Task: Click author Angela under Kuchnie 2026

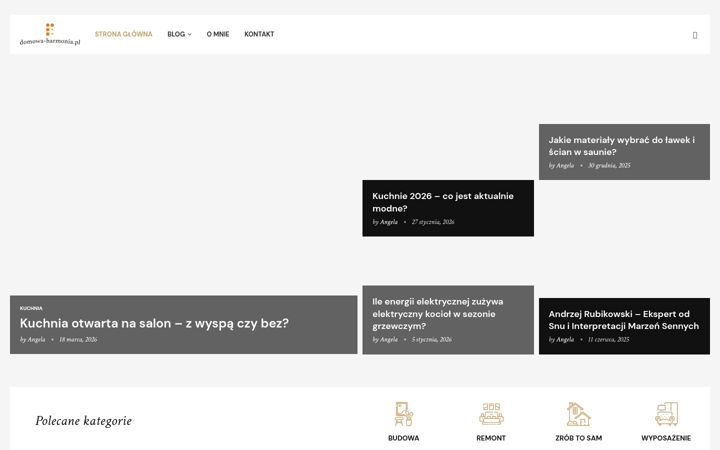Action: pos(388,222)
